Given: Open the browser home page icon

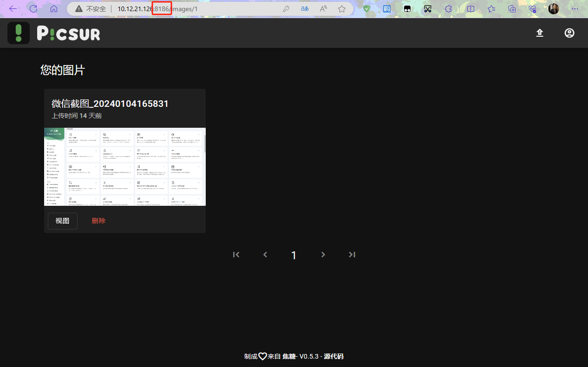Looking at the screenshot, I should (x=54, y=9).
